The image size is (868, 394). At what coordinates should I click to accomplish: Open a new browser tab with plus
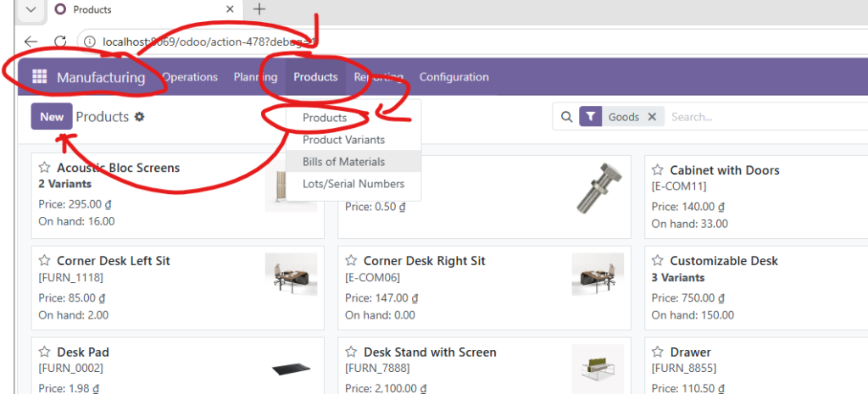(x=259, y=9)
